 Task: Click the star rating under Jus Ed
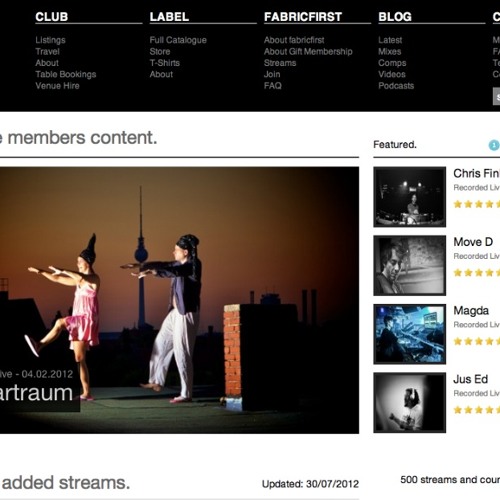point(477,410)
